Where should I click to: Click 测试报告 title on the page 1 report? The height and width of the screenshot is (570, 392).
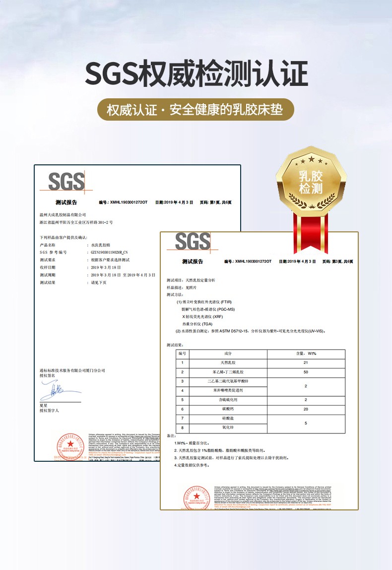point(66,203)
